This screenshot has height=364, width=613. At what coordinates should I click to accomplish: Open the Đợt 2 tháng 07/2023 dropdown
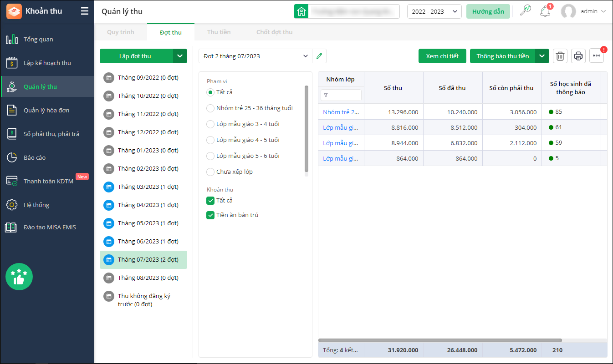(255, 56)
